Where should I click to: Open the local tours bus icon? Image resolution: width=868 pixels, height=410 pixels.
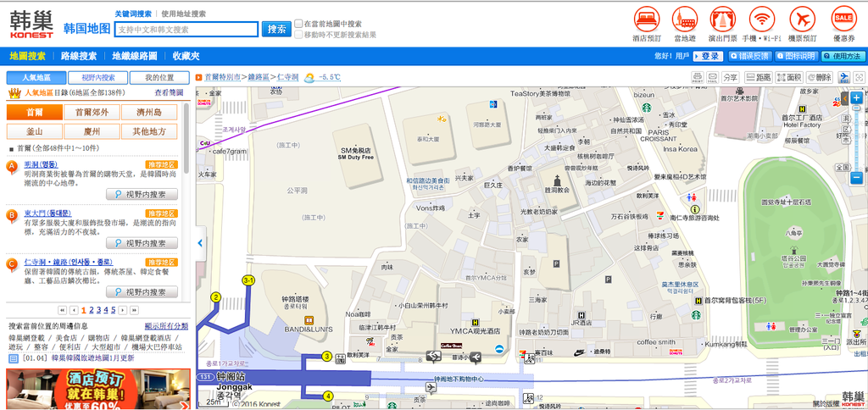point(685,19)
